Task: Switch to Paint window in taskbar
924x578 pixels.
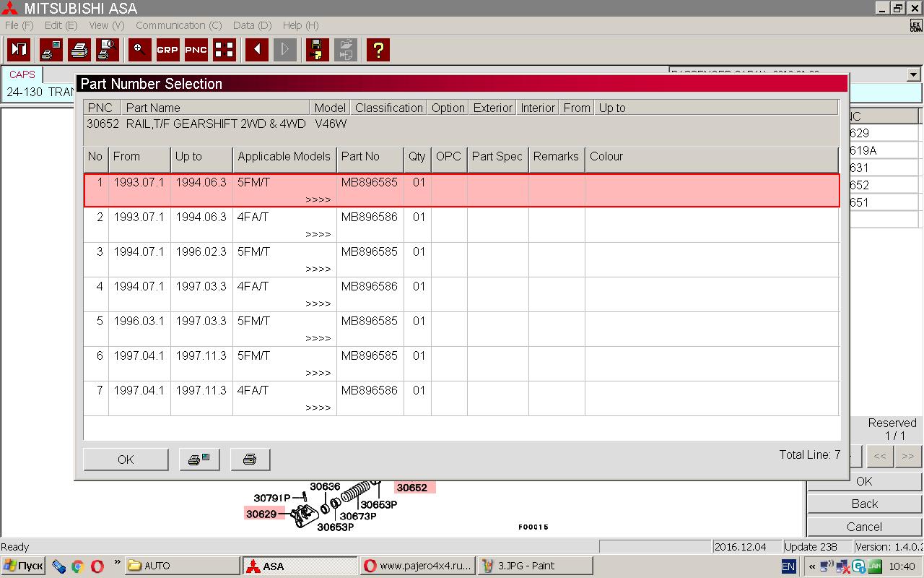Action: [535, 566]
